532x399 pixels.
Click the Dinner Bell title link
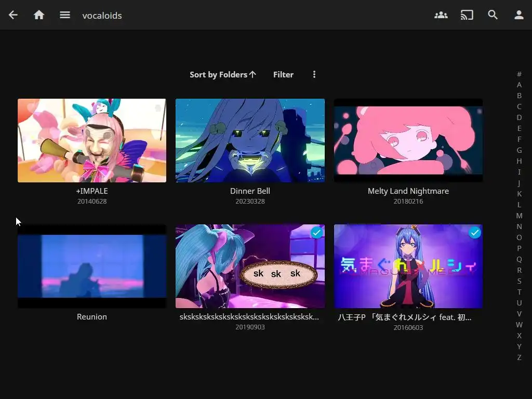coord(250,191)
